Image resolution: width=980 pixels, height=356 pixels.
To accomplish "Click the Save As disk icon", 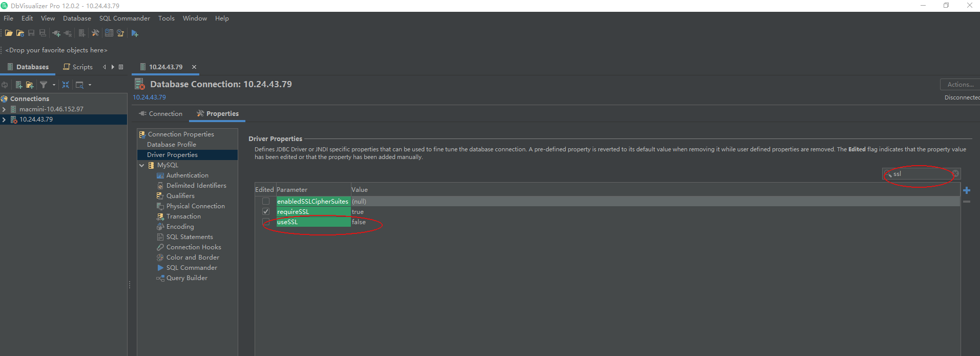I will coord(43,33).
